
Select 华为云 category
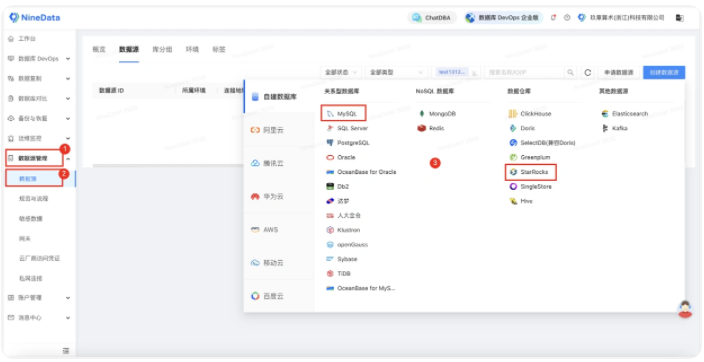click(x=279, y=197)
